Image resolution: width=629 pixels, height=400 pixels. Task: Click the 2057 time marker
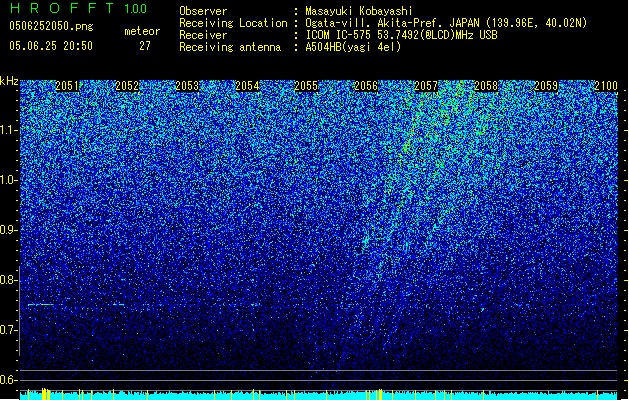[426, 86]
